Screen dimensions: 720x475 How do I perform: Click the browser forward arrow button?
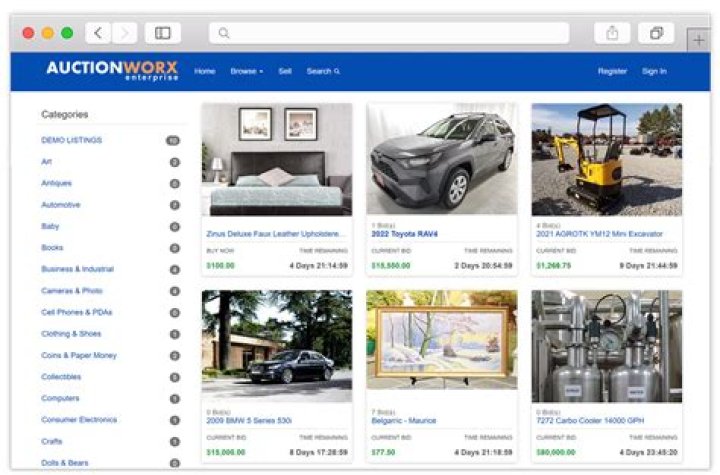point(125,33)
